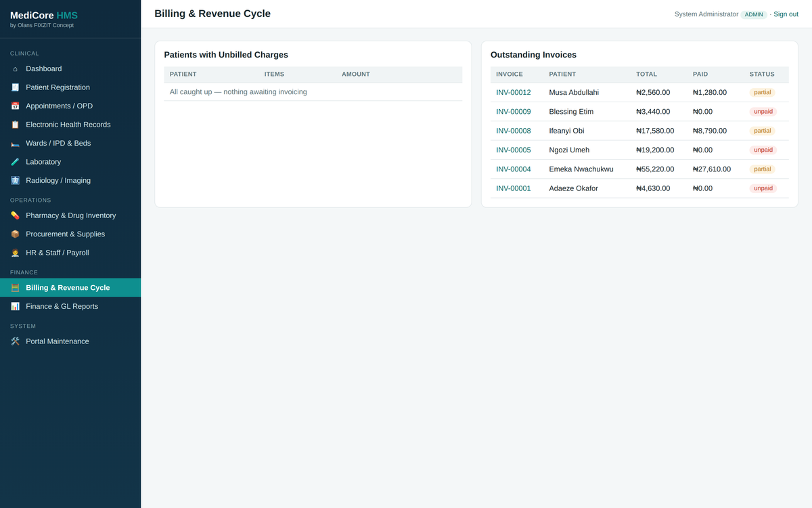
Task: Click the ADMIN role badge
Action: coord(754,14)
